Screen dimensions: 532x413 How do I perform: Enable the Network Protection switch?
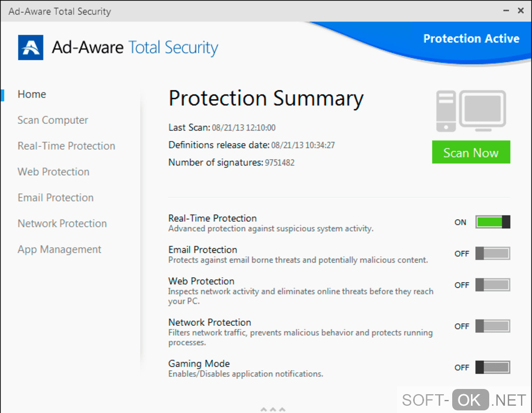click(492, 326)
